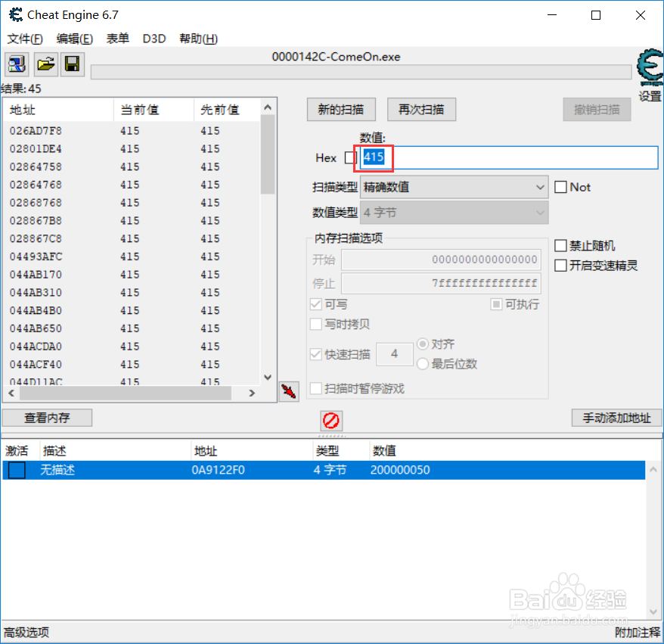Enable the Not checkbox
Screen dimensions: 664x644
[560, 187]
